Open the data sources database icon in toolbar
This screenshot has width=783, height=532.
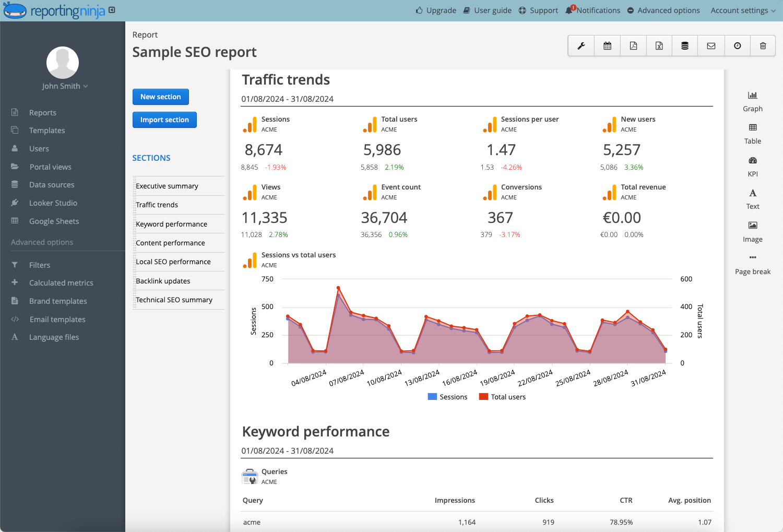click(684, 45)
